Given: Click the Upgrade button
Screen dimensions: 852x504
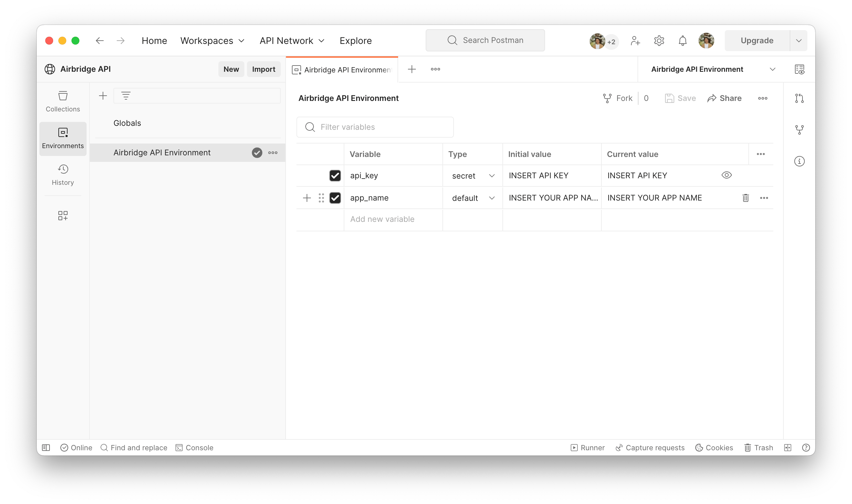Looking at the screenshot, I should [x=757, y=41].
